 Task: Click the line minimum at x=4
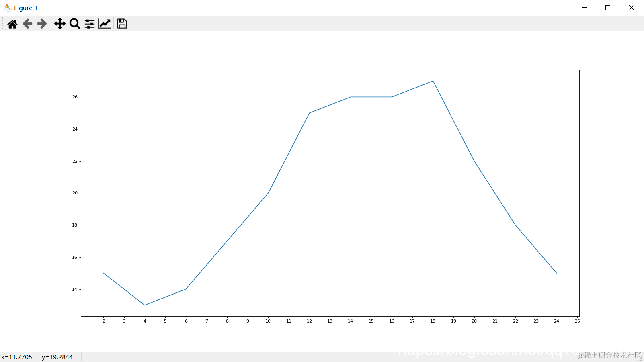pos(145,305)
